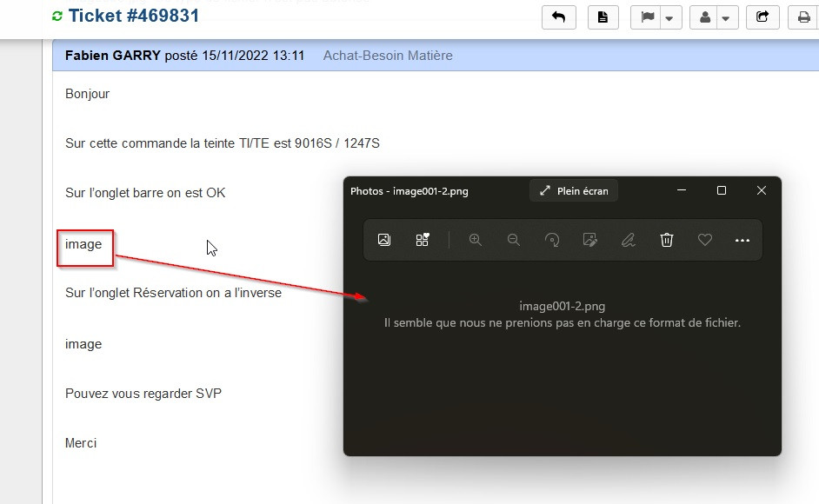Click the first 'image' attachment text
Viewport: 819px width, 504px height.
(83, 244)
